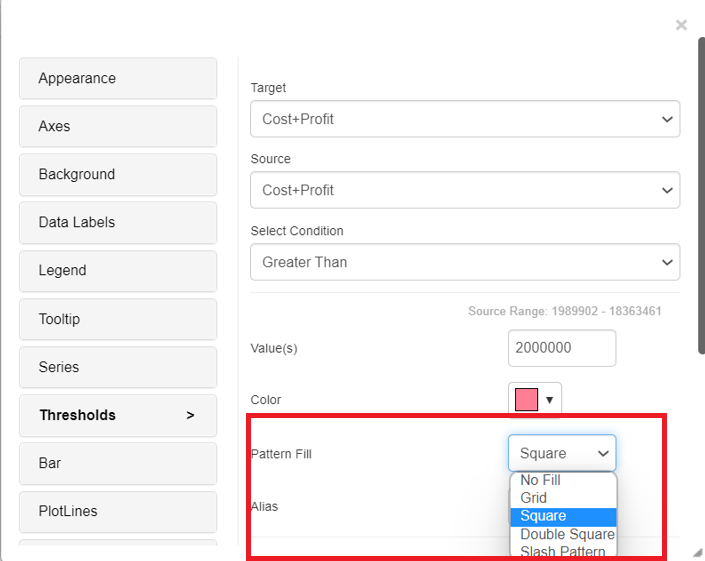Open the Appearance settings tab

[x=118, y=78]
